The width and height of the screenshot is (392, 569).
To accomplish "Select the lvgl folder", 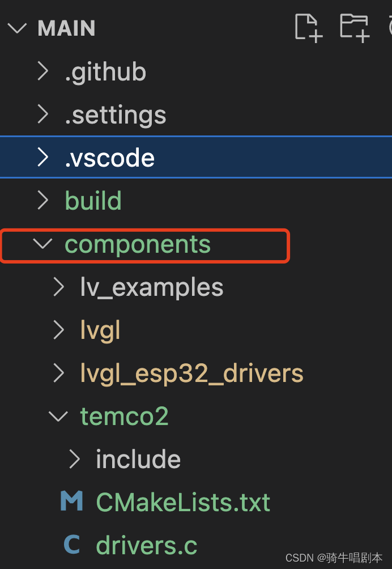I will click(x=100, y=330).
